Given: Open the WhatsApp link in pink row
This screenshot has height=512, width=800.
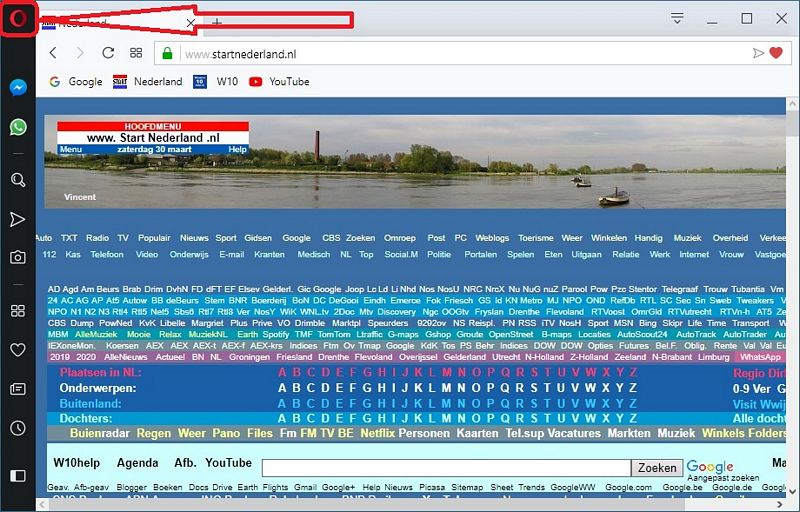Looking at the screenshot, I should pos(760,357).
